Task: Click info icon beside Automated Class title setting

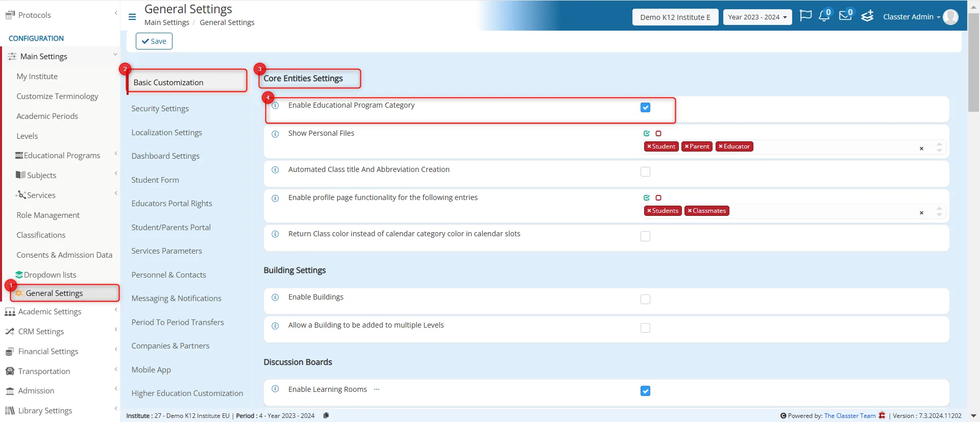Action: [x=275, y=170]
